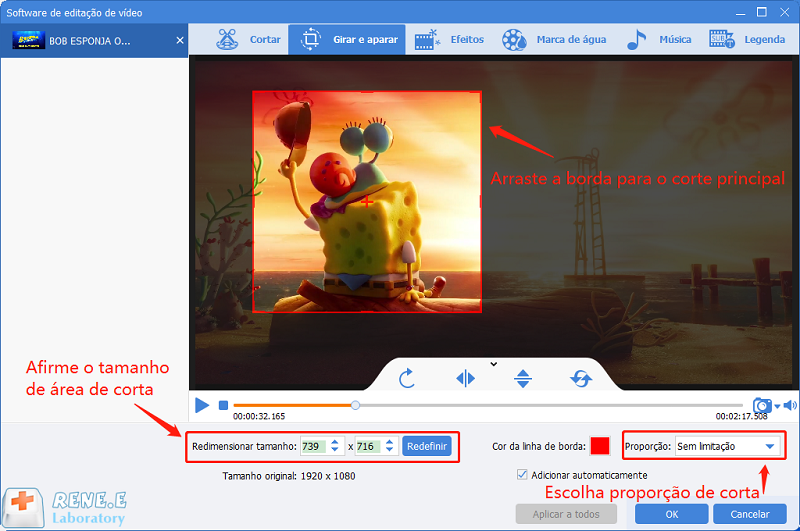Click the Cancelar button

[x=749, y=514]
